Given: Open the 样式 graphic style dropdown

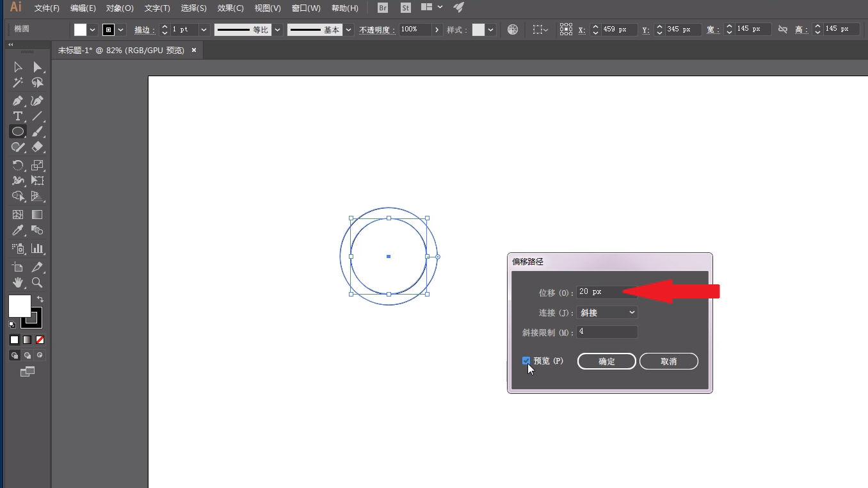Looking at the screenshot, I should pyautogui.click(x=490, y=29).
